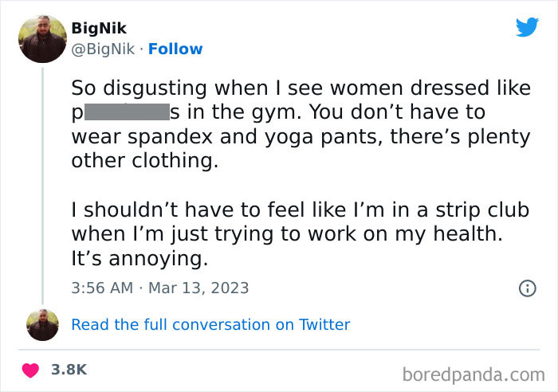
Task: Read the full conversation on Twitter
Action: [210, 324]
